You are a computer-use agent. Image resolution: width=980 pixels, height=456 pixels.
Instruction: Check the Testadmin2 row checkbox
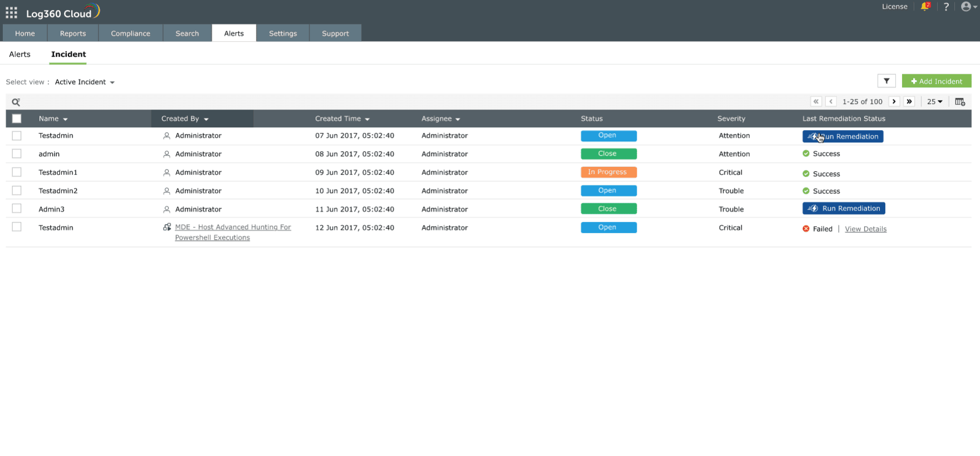[17, 190]
